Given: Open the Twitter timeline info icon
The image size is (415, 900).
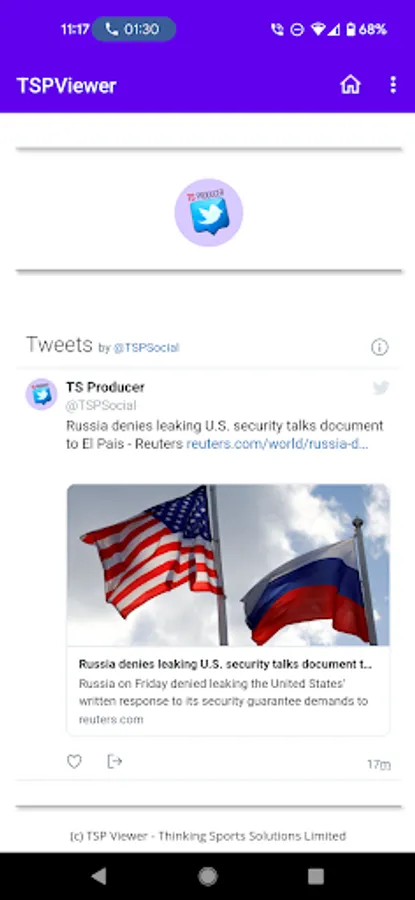Looking at the screenshot, I should pyautogui.click(x=379, y=347).
